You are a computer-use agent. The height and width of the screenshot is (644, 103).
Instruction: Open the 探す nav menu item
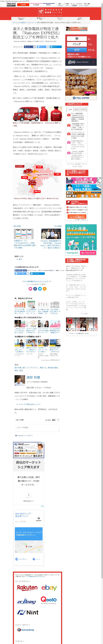click(x=80, y=18)
